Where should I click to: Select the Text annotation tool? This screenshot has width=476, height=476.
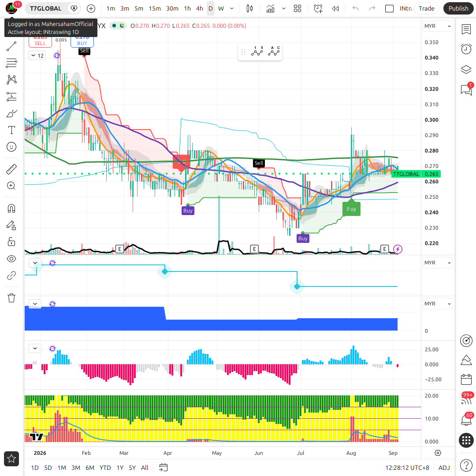11,130
